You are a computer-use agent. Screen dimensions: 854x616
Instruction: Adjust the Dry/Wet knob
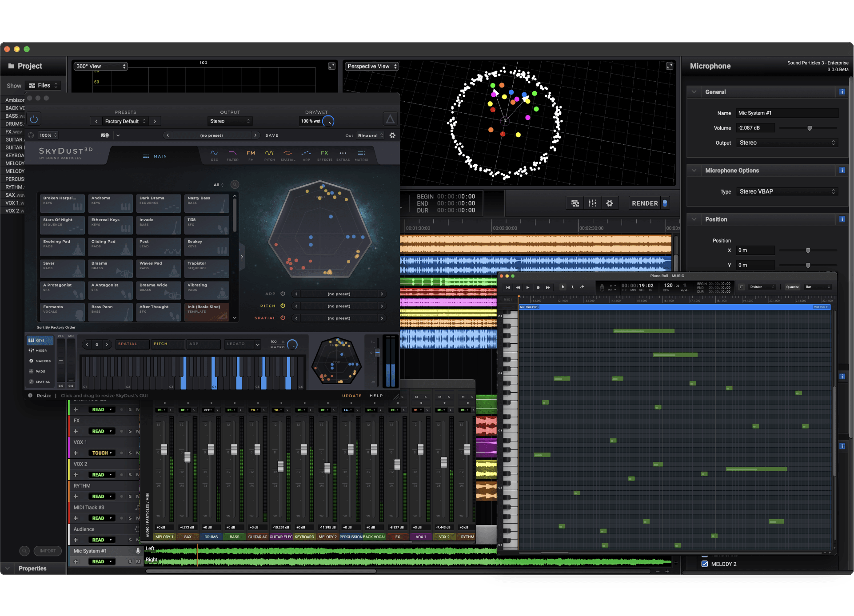(x=328, y=121)
